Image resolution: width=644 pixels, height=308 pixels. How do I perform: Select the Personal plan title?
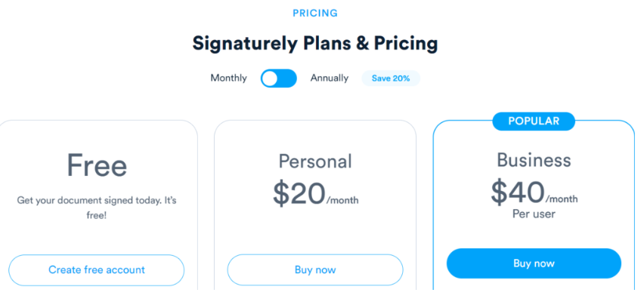pyautogui.click(x=315, y=161)
